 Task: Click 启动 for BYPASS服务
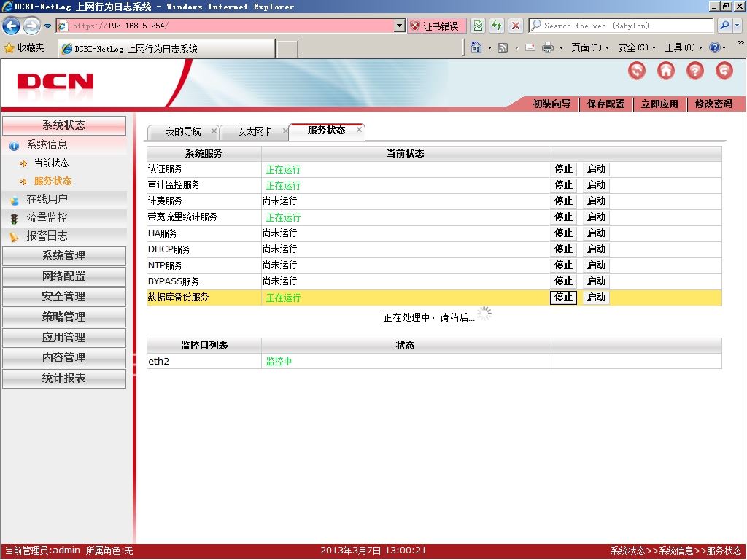[x=596, y=281]
